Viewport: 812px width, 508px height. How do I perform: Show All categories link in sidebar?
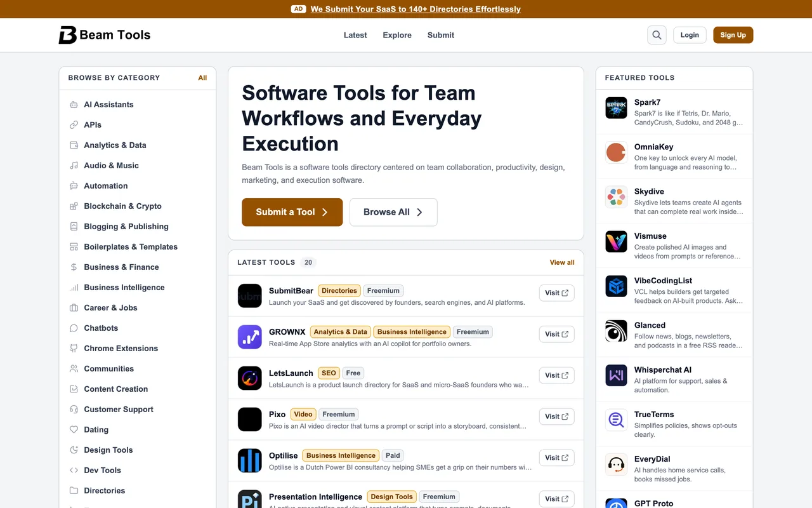tap(202, 77)
